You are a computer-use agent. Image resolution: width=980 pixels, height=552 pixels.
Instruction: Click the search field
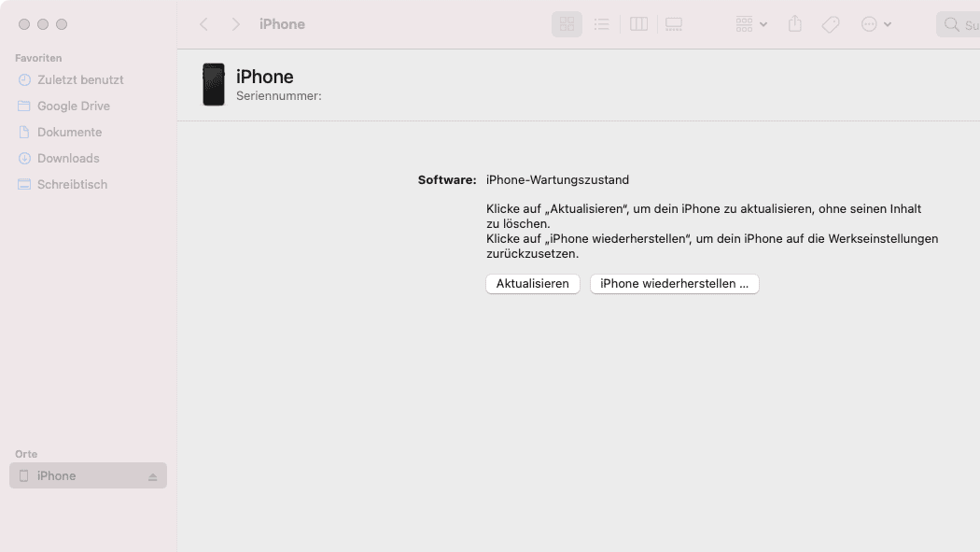pos(959,24)
